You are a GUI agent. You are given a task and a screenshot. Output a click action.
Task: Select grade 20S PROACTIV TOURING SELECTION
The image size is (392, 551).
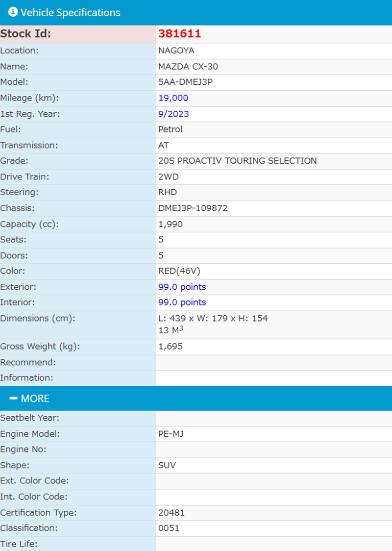[238, 161]
